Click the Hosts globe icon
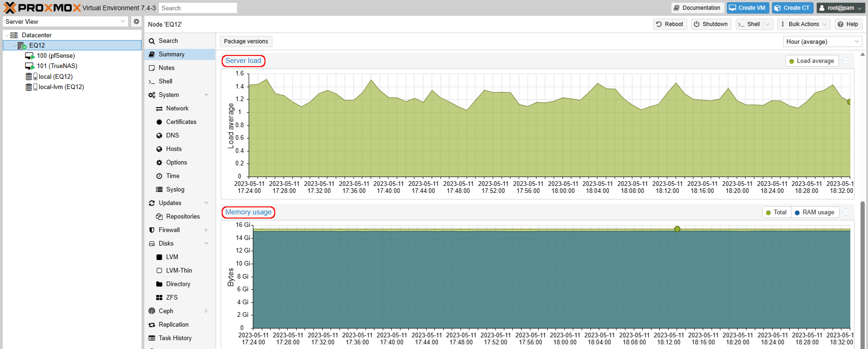The width and height of the screenshot is (868, 349). click(x=159, y=149)
